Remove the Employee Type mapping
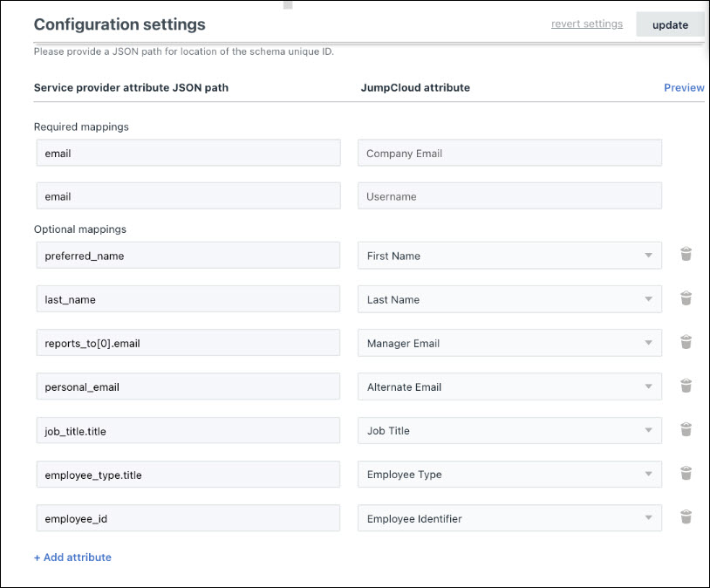Viewport: 710px width, 588px height. 686,474
